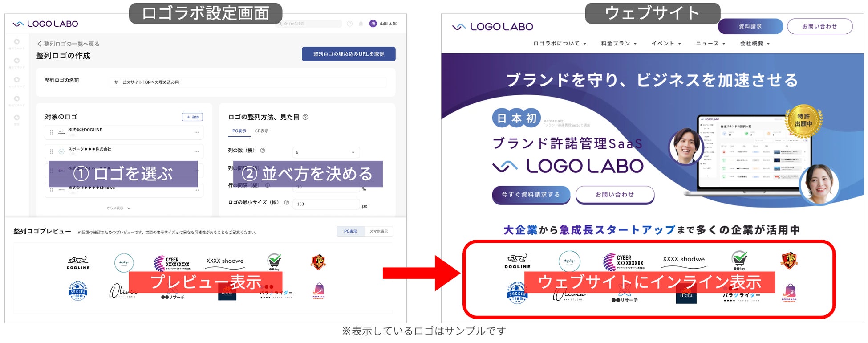
Task: Click the XXXX shodwe logo on the website
Action: (684, 261)
